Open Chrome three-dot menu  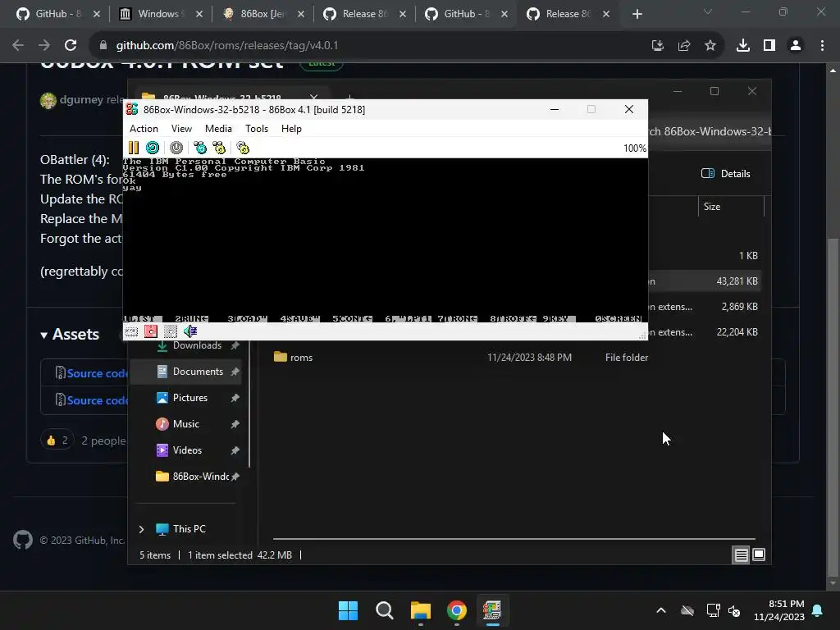coord(822,46)
